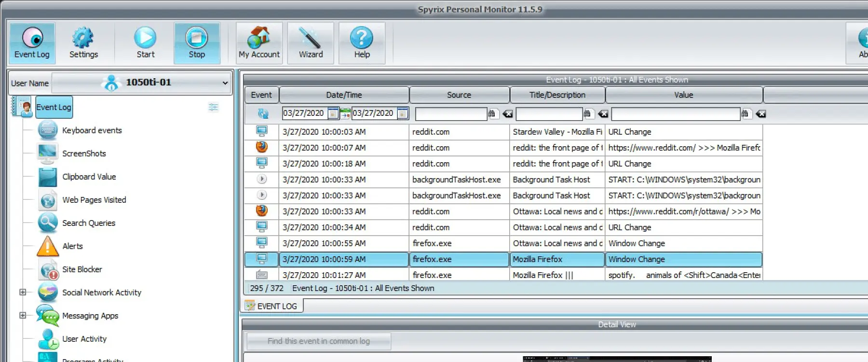This screenshot has width=868, height=362.
Task: Click the spotify keystrokes value cell
Action: [x=684, y=275]
